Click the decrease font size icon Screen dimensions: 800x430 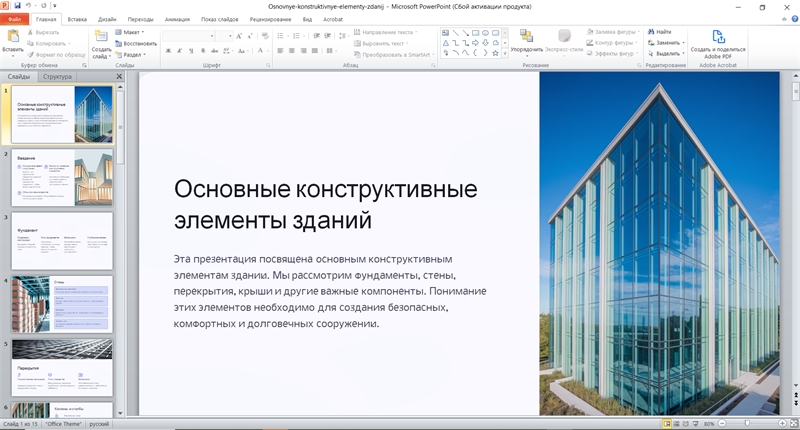(249, 36)
